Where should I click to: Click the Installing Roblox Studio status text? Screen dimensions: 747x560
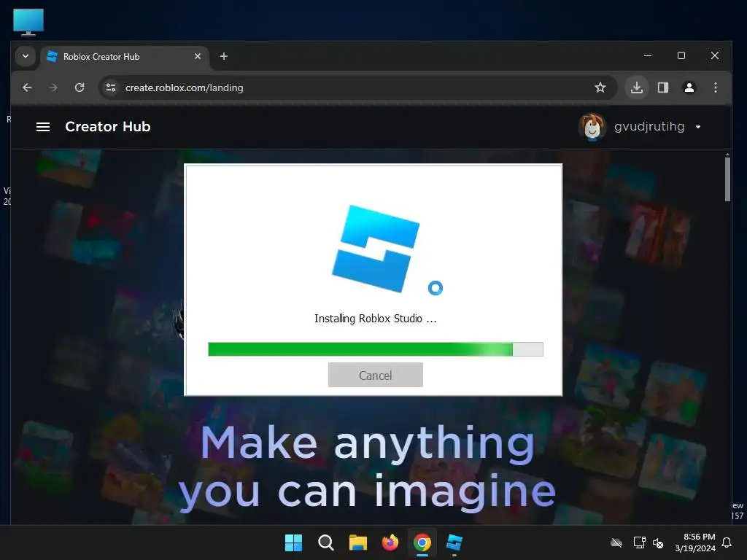tap(376, 319)
